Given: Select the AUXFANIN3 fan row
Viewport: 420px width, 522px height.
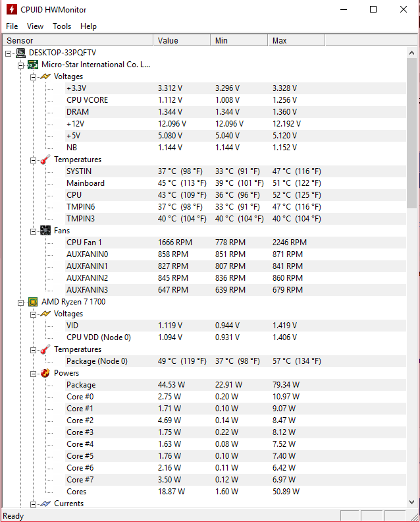Looking at the screenshot, I should tap(236, 290).
